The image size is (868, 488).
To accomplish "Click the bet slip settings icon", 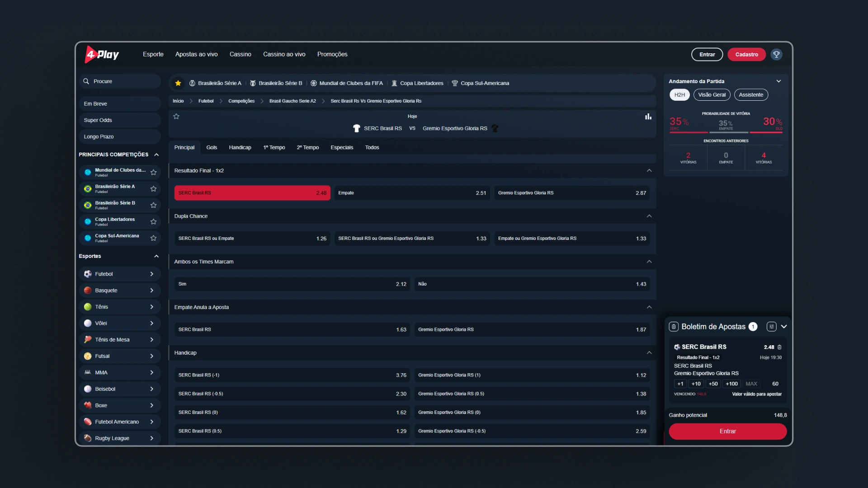I will [x=771, y=327].
